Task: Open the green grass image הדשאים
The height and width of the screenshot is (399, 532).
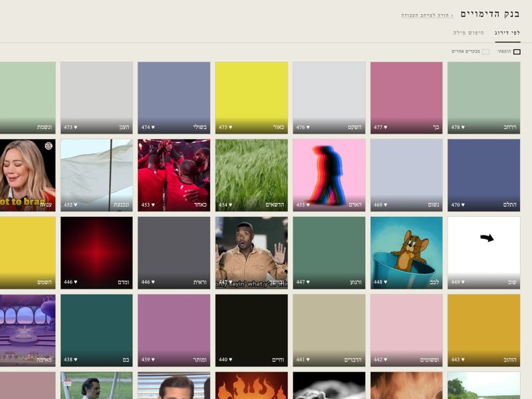Action: [x=251, y=175]
